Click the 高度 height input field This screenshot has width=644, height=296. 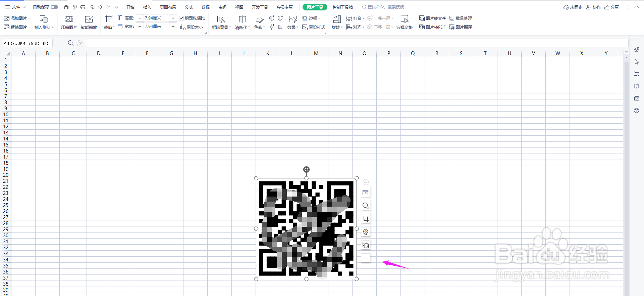click(156, 18)
